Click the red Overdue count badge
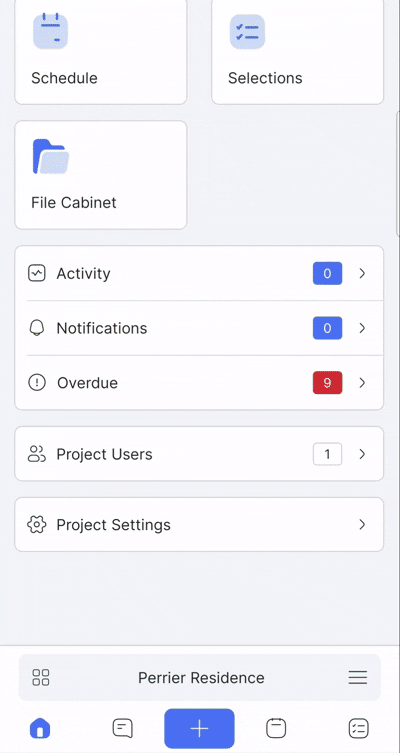Screen dimensions: 400x753 point(327,383)
